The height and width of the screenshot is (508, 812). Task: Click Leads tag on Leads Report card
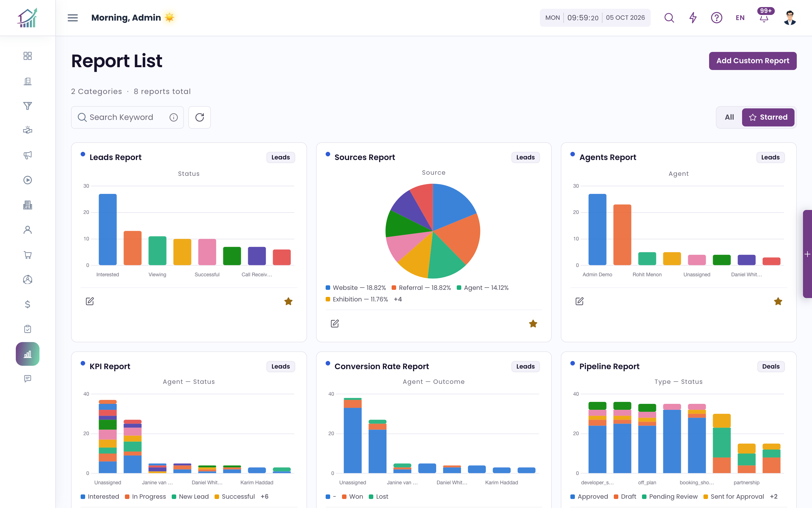click(281, 157)
